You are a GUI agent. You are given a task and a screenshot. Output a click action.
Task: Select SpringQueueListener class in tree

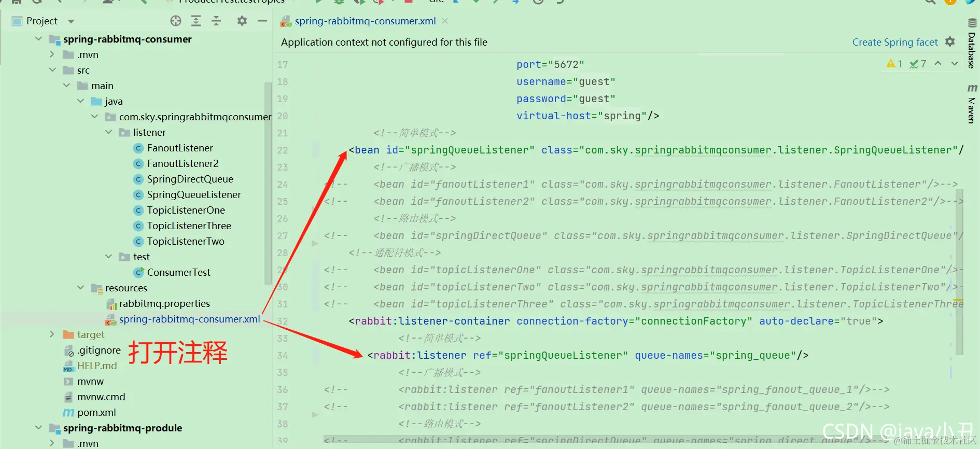194,194
